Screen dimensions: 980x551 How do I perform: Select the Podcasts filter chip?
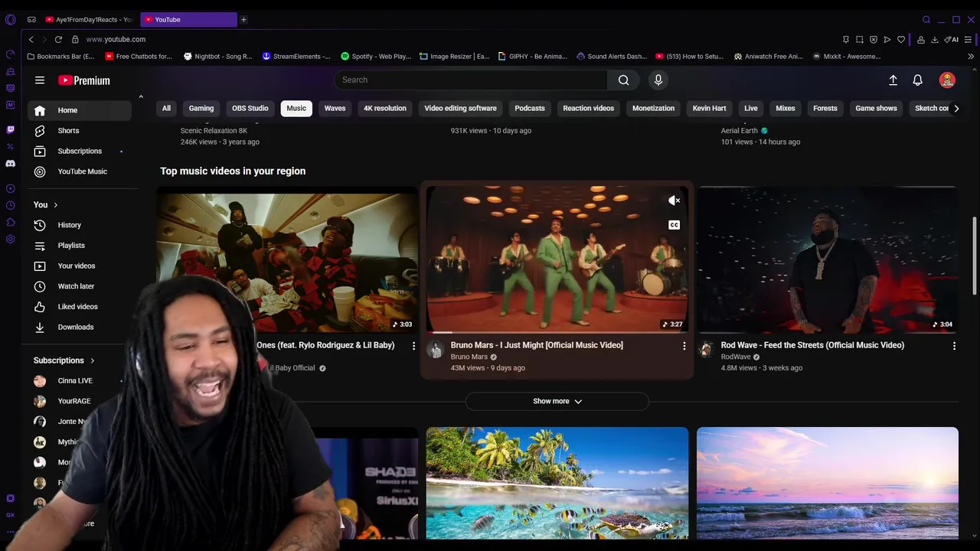coord(530,108)
